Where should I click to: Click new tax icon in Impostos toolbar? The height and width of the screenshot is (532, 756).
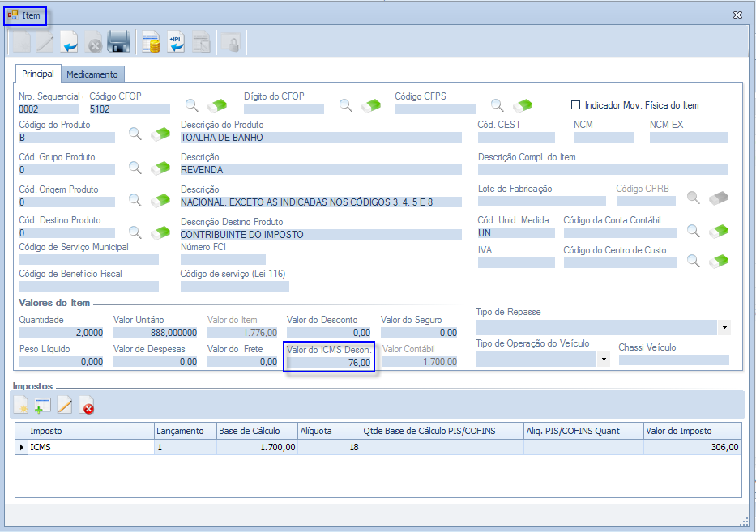[21, 405]
